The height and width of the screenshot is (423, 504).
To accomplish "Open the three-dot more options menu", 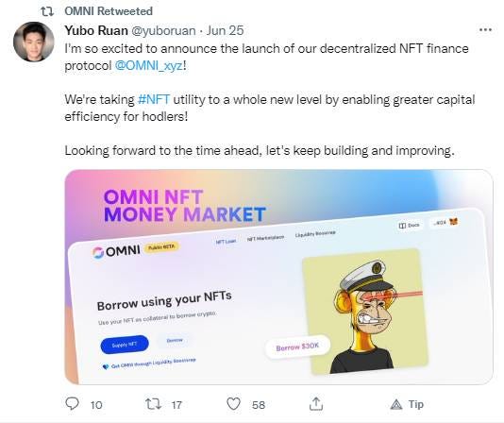I will [x=485, y=30].
